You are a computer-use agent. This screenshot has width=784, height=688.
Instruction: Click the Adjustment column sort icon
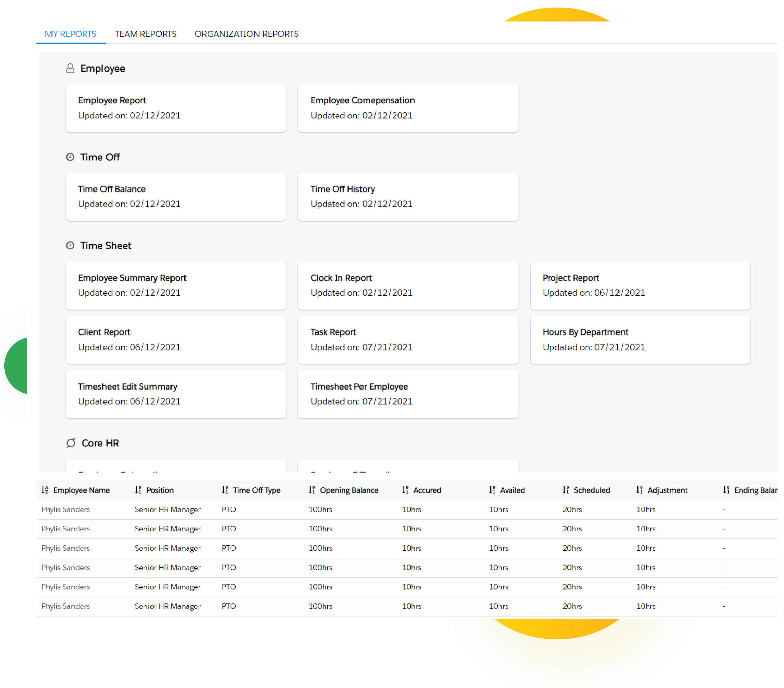coord(639,490)
